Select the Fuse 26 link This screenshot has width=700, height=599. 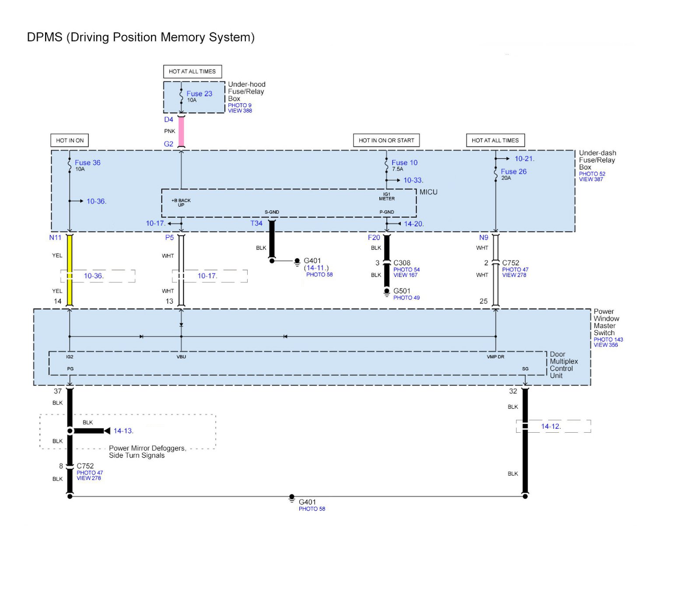coord(514,172)
